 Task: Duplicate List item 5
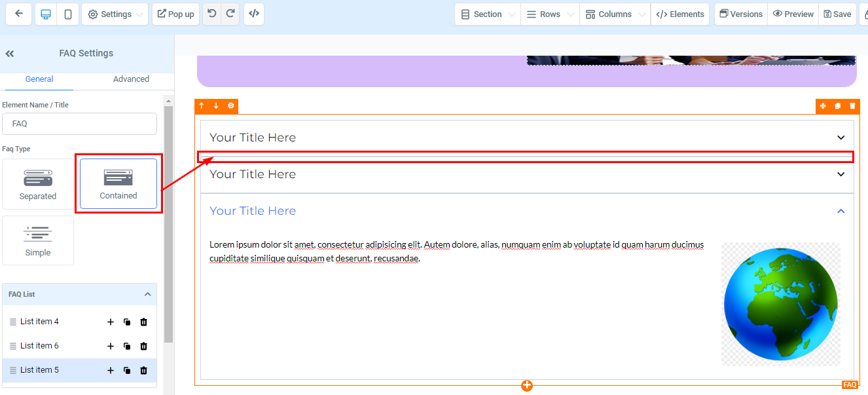pos(127,371)
